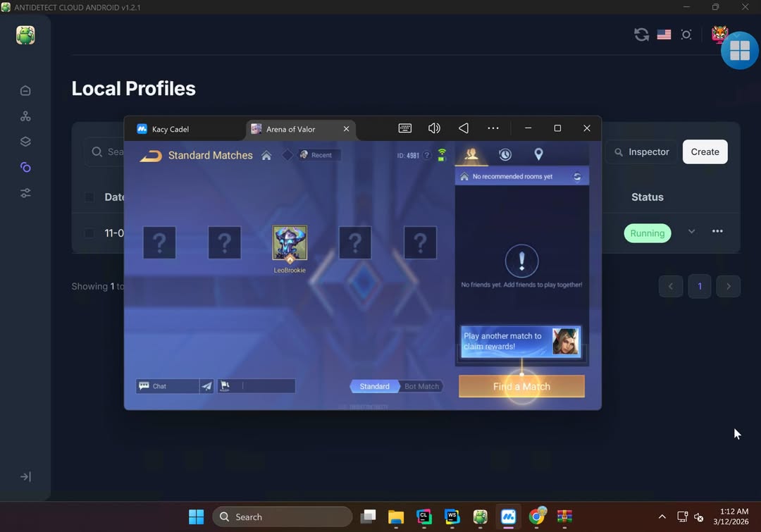Change language using the US flag icon
761x532 pixels.
(x=664, y=35)
